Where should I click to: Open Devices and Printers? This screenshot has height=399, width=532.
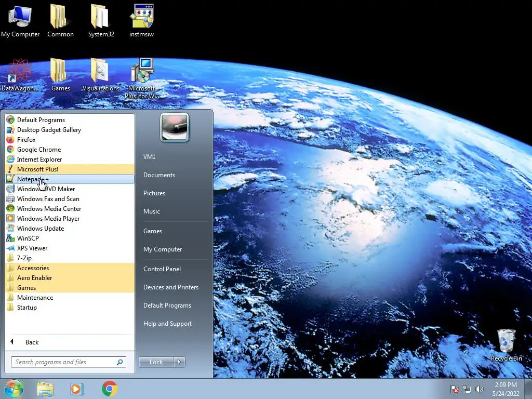coord(175,287)
